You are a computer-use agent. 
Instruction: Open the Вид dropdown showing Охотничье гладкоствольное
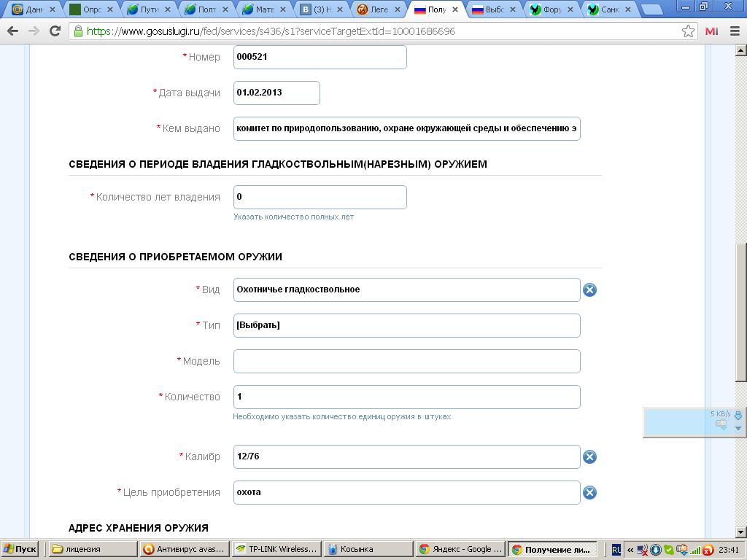click(406, 289)
